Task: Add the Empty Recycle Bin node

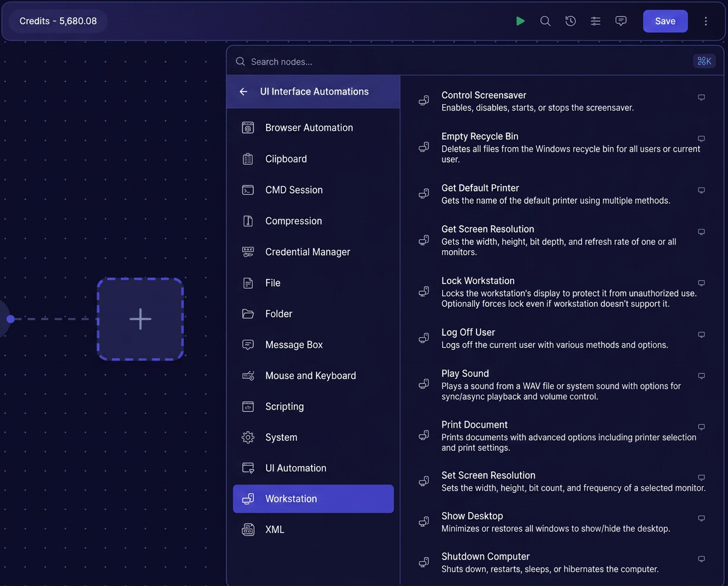Action: 562,148
